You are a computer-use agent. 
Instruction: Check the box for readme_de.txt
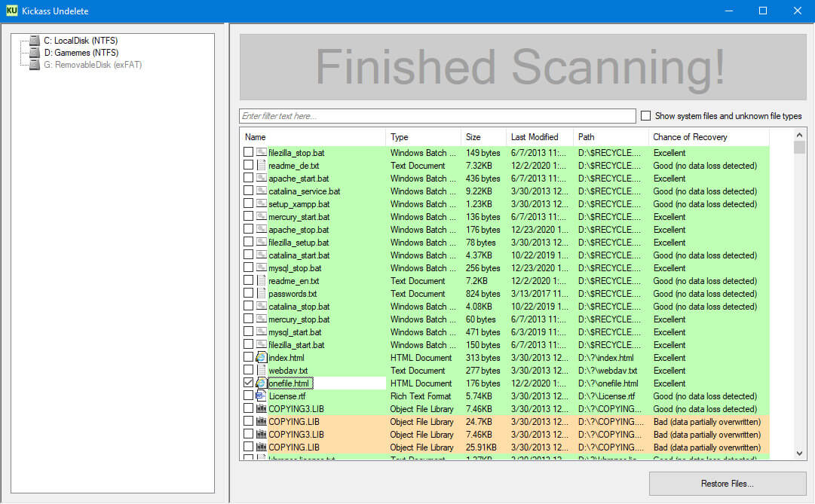click(249, 165)
